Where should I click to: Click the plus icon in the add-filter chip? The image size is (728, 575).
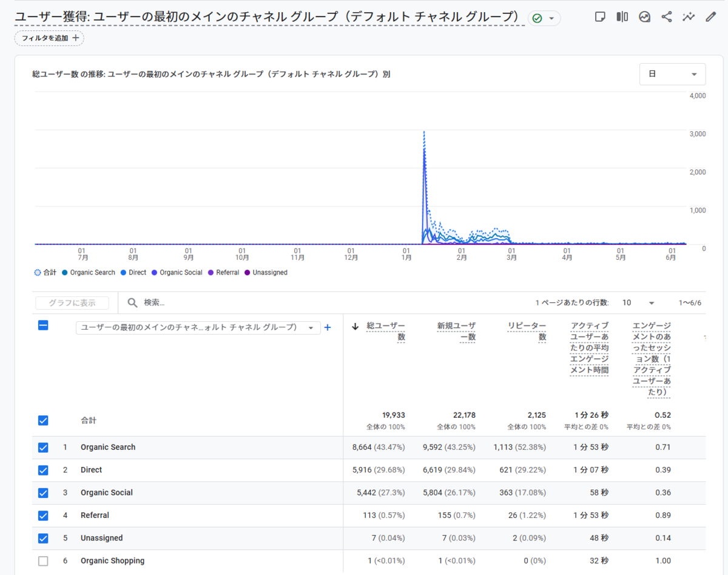(x=75, y=38)
